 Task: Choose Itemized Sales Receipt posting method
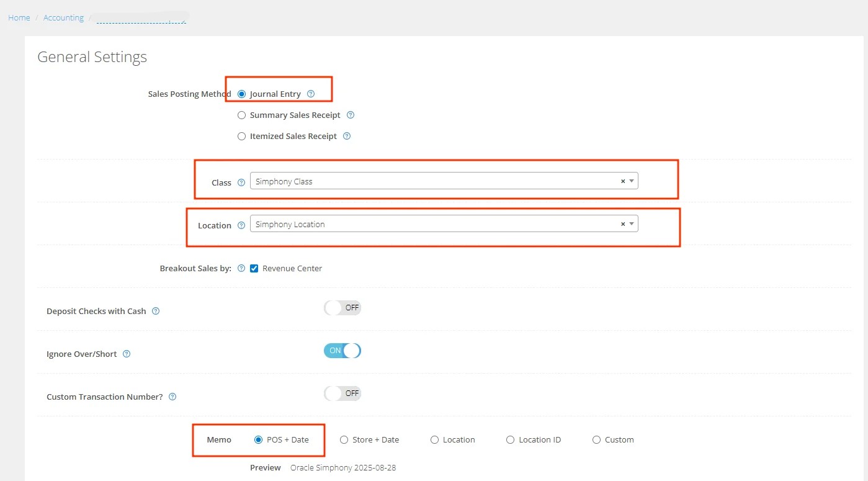pos(241,136)
